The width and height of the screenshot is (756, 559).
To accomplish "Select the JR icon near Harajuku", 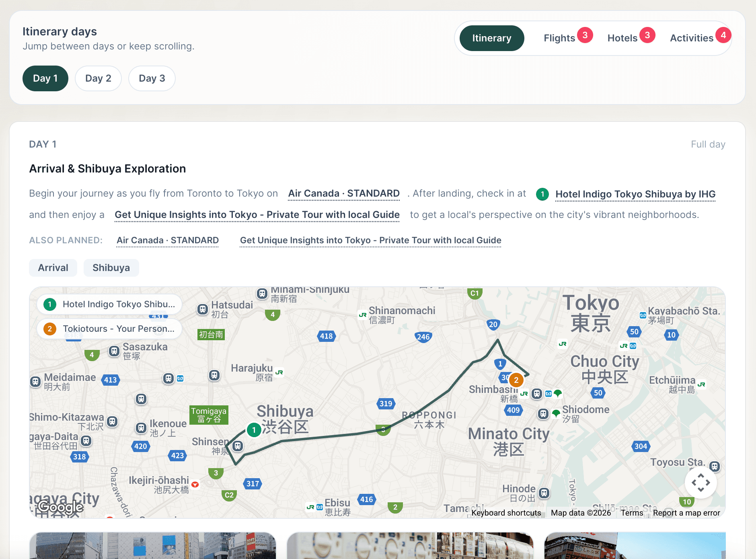I will pos(279,373).
